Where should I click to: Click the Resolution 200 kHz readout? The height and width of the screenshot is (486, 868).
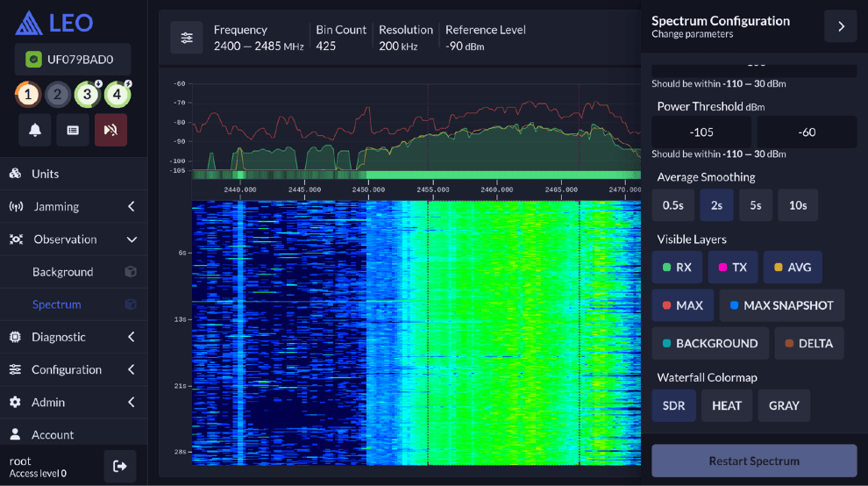406,38
